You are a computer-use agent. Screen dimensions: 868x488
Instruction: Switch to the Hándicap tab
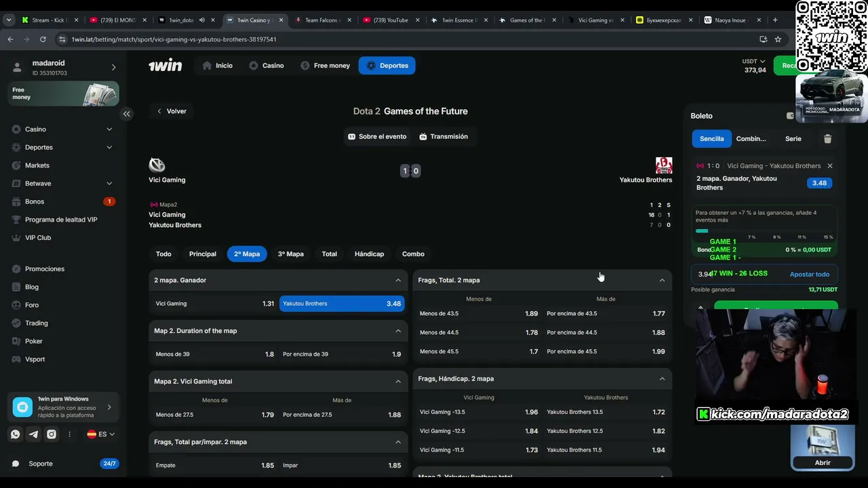369,254
